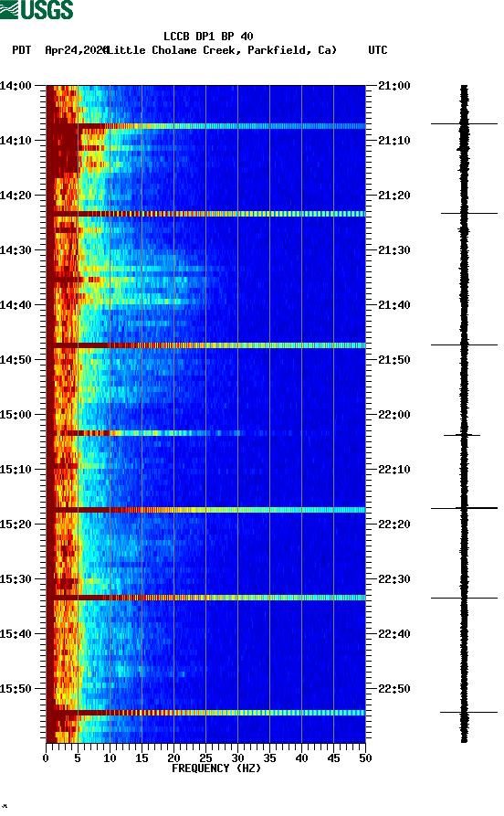
Task: Click the 15:00 PDT time label
Action: pos(16,414)
